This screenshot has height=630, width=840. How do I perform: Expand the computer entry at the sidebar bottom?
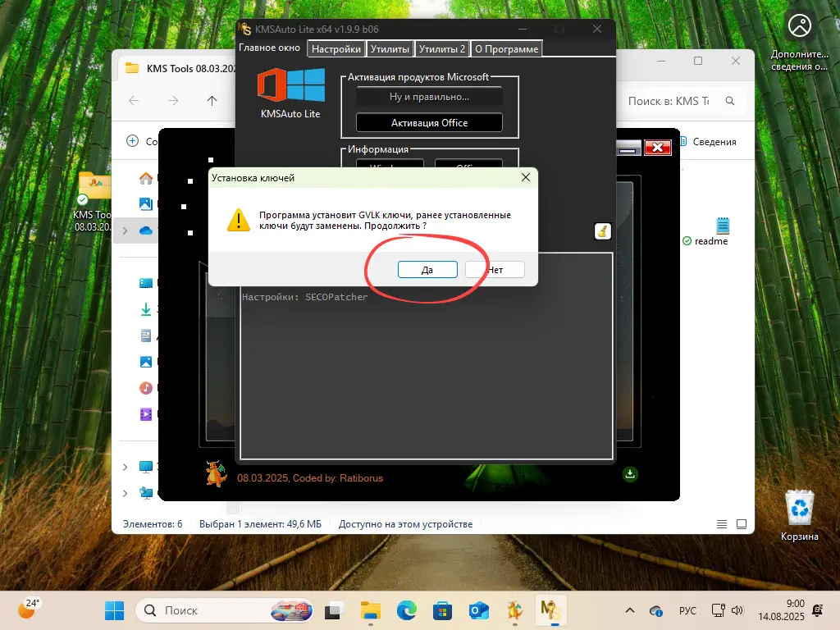(x=125, y=467)
